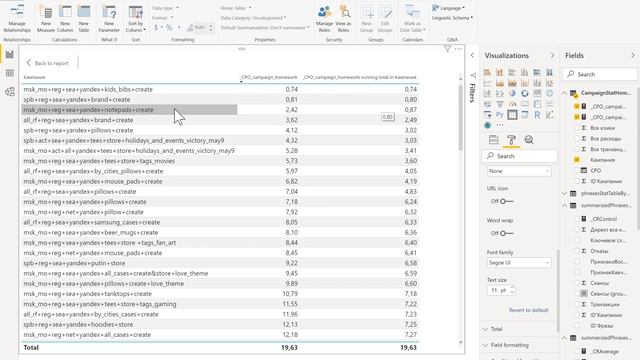Apply currency format with $ button

point(156,28)
